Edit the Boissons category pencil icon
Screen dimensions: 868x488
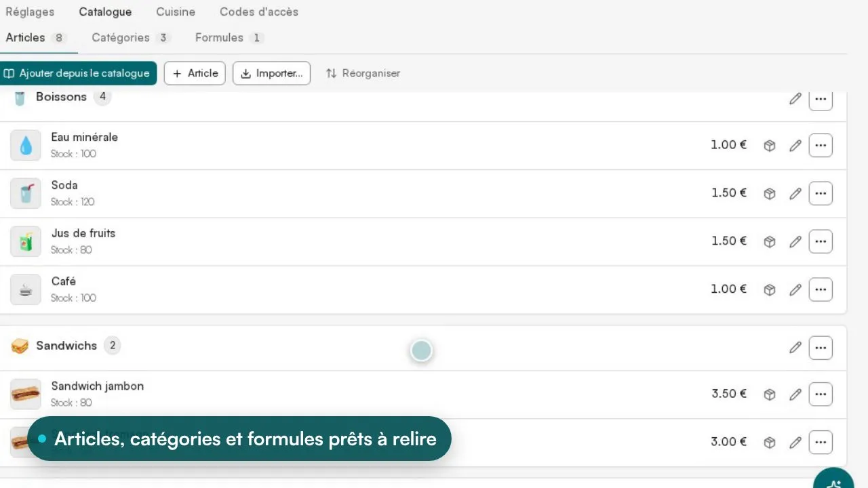click(x=795, y=99)
